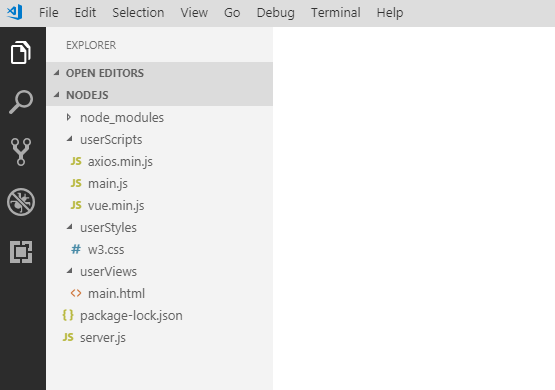Click the HTML brackets icon beside main.html
This screenshot has width=555, height=390.
76,293
